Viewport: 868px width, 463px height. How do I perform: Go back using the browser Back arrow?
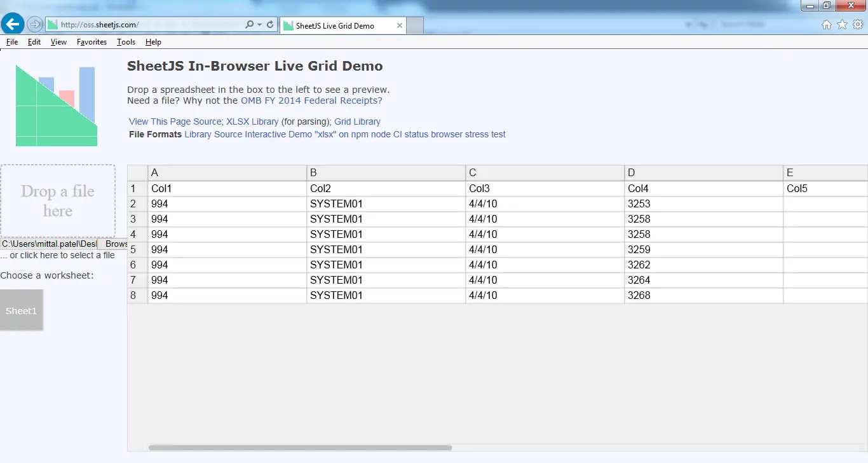click(x=13, y=24)
